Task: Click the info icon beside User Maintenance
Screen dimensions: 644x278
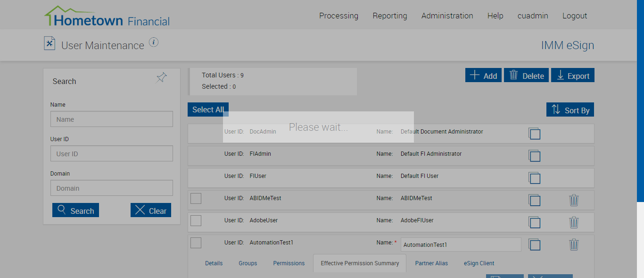Action: pos(154,42)
